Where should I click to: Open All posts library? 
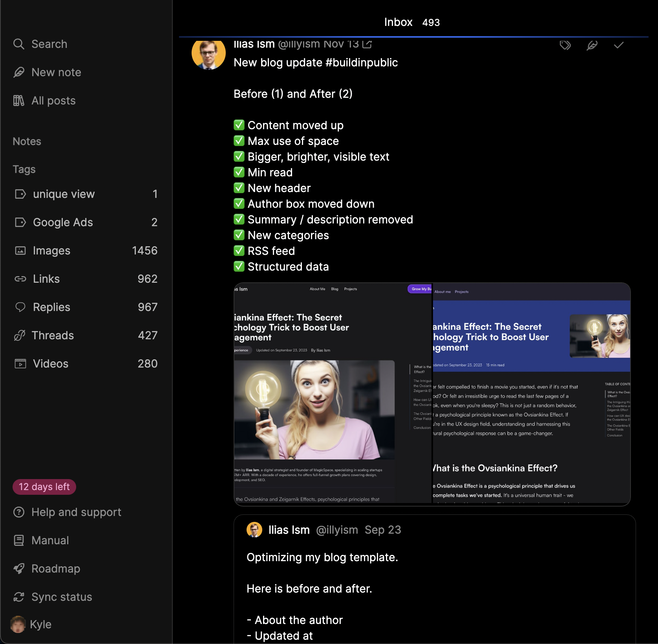pos(53,101)
